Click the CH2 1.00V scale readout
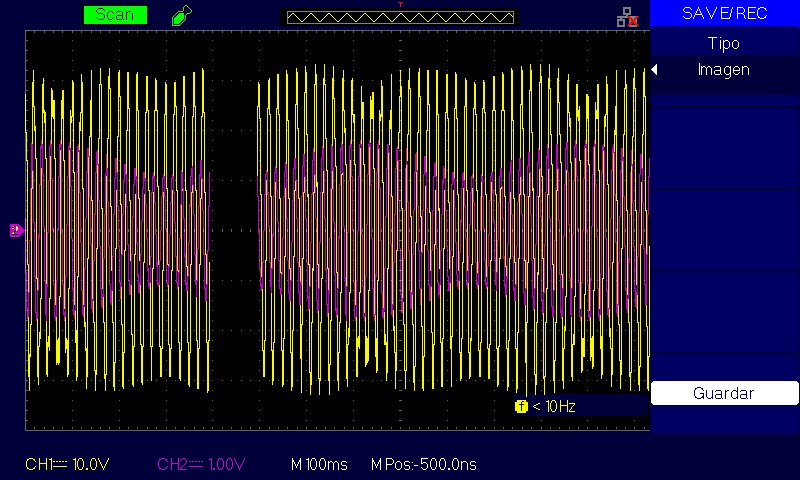 [201, 464]
